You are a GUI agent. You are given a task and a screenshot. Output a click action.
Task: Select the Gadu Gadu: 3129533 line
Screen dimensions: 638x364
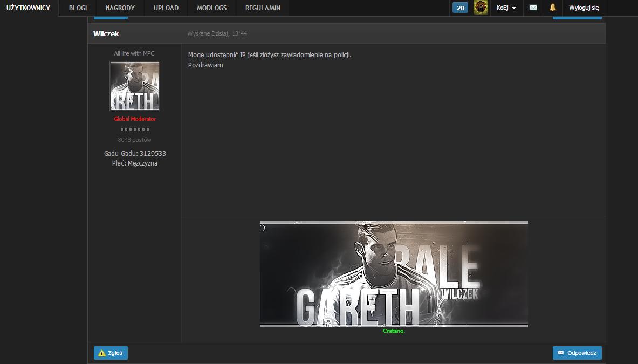(135, 153)
